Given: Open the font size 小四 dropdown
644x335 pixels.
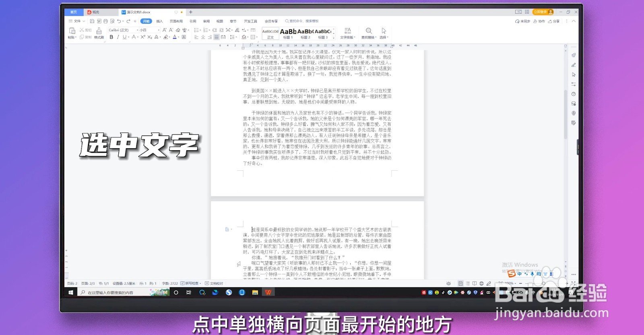Looking at the screenshot, I should (x=159, y=30).
